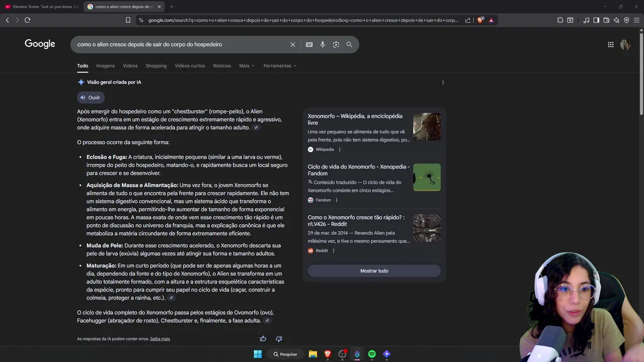The width and height of the screenshot is (644, 362).
Task: Click the Google logo
Action: 40,44
